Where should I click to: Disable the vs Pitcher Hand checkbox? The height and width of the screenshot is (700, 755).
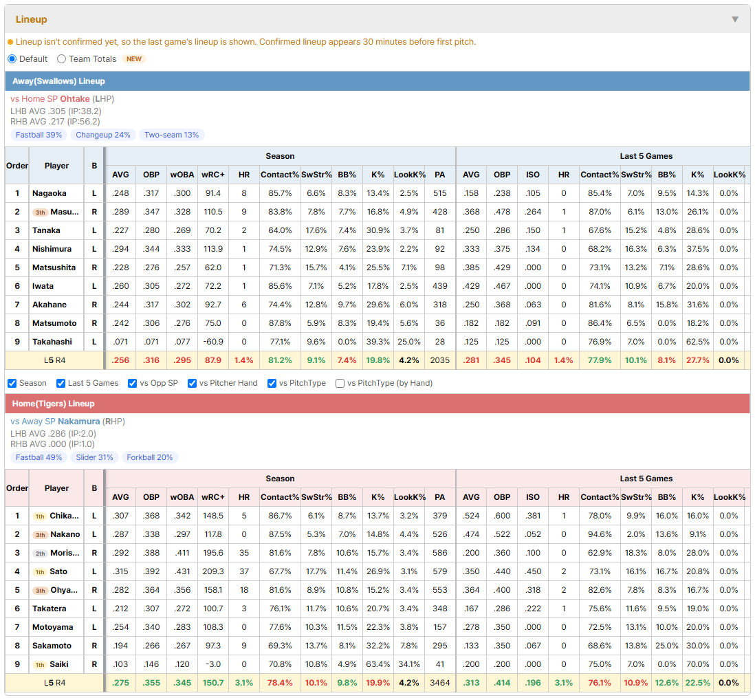pyautogui.click(x=192, y=383)
